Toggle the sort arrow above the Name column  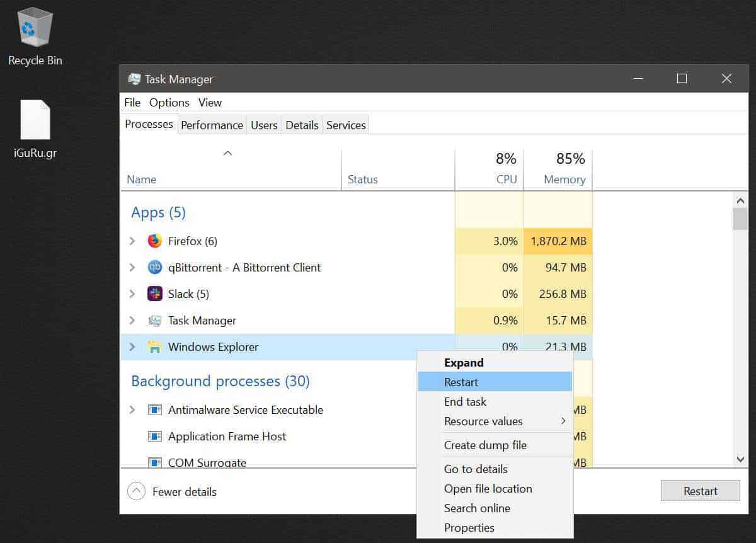tap(228, 153)
